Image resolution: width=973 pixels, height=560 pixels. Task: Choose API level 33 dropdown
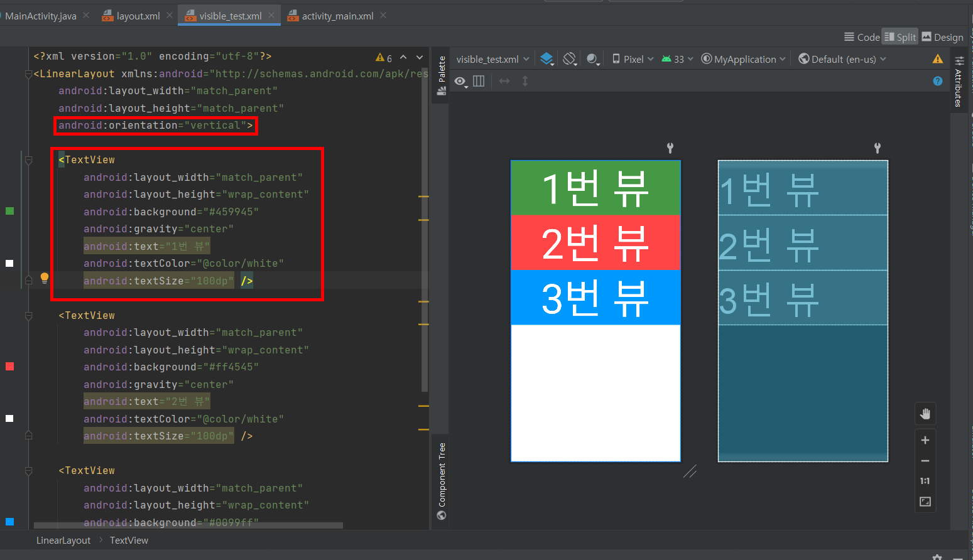[677, 59]
